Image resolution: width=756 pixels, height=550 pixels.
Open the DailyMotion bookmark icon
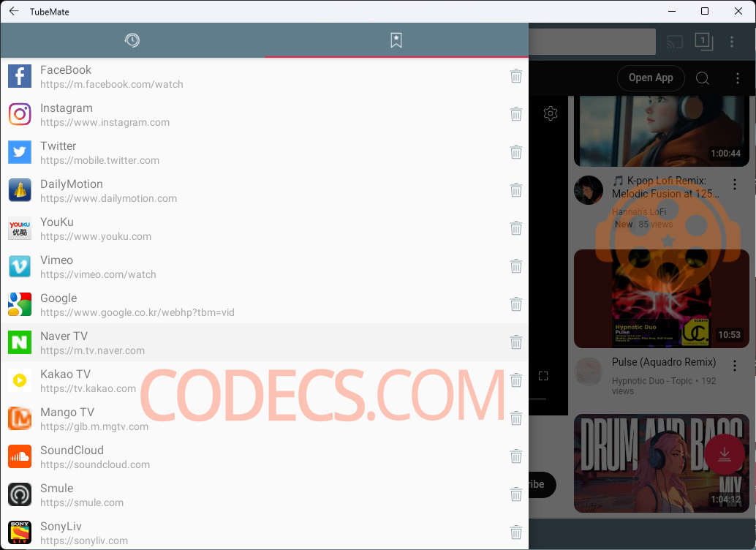tap(20, 191)
